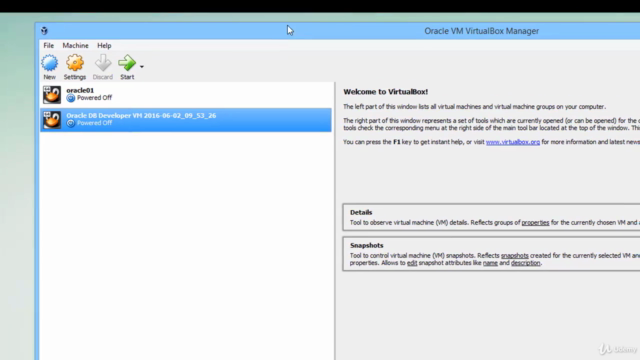Open the Snapshots tool pane
Screen dimensions: 640x360
click(491, 254)
